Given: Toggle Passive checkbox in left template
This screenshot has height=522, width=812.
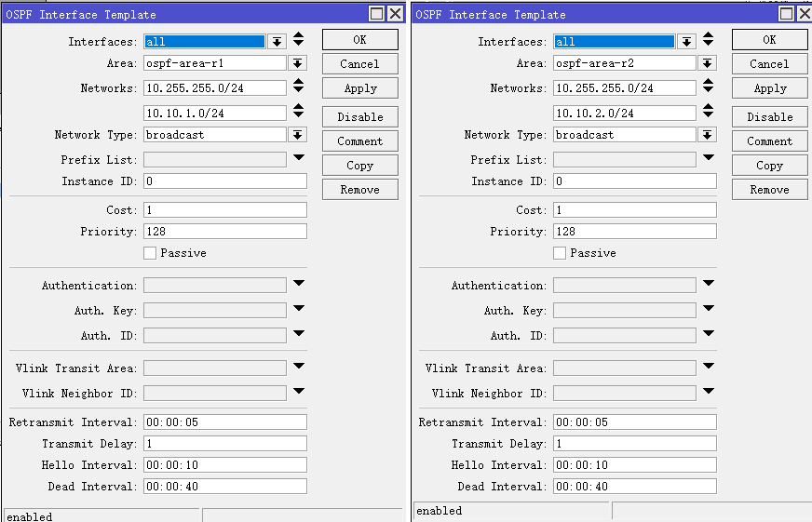Looking at the screenshot, I should click(x=150, y=253).
